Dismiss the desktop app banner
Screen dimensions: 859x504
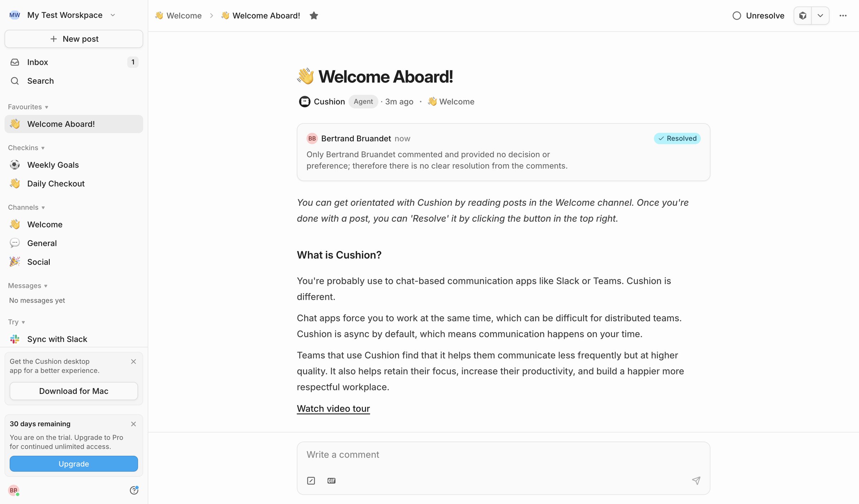[x=134, y=361]
